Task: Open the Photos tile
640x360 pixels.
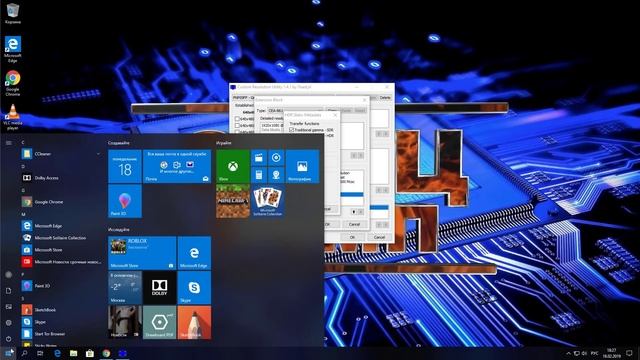Action: coord(302,167)
